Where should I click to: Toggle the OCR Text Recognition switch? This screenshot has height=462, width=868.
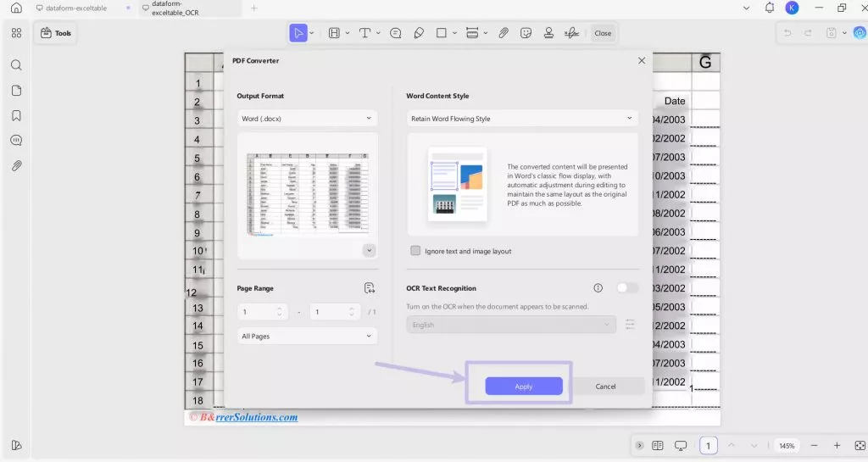click(627, 287)
